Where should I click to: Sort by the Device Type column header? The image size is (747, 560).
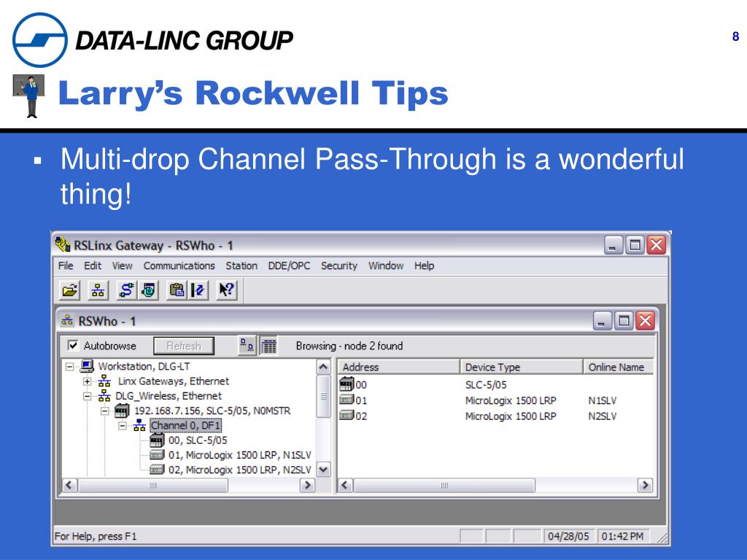click(522, 367)
